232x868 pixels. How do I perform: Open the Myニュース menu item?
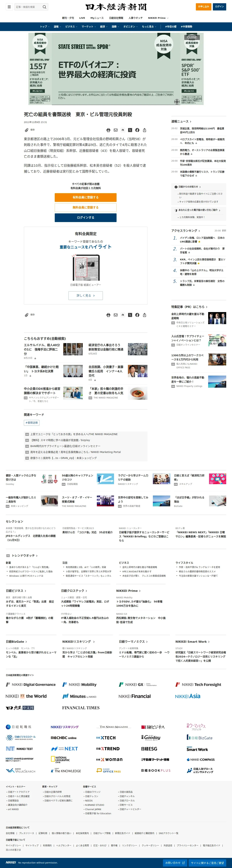[97, 18]
